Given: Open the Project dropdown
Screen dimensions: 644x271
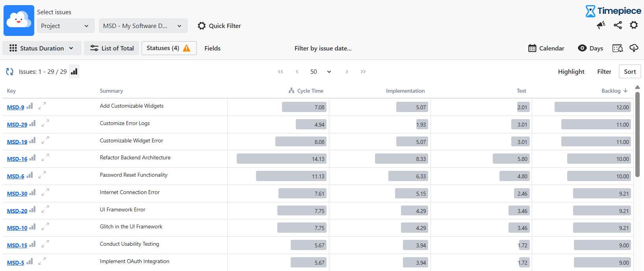Looking at the screenshot, I should (x=66, y=26).
